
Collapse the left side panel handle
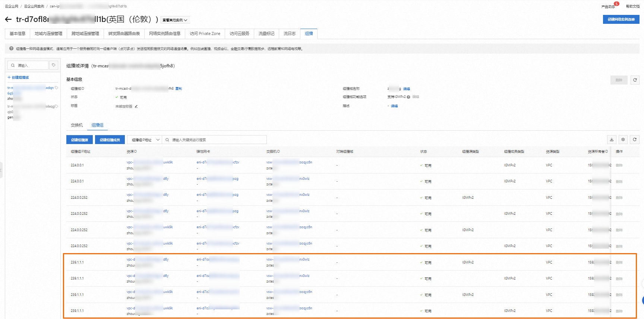1,170
